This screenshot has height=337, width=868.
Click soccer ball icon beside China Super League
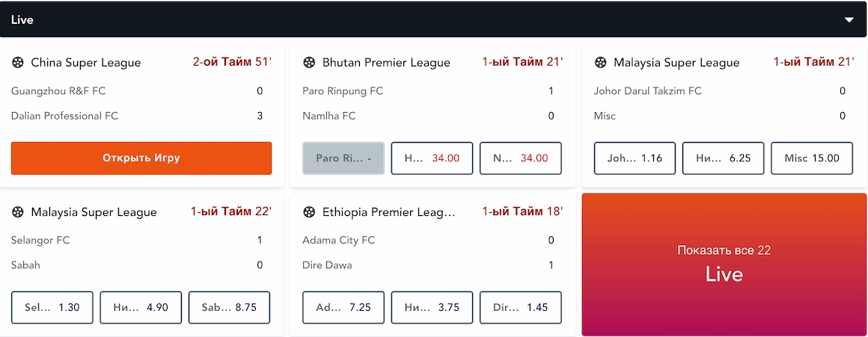pyautogui.click(x=18, y=63)
